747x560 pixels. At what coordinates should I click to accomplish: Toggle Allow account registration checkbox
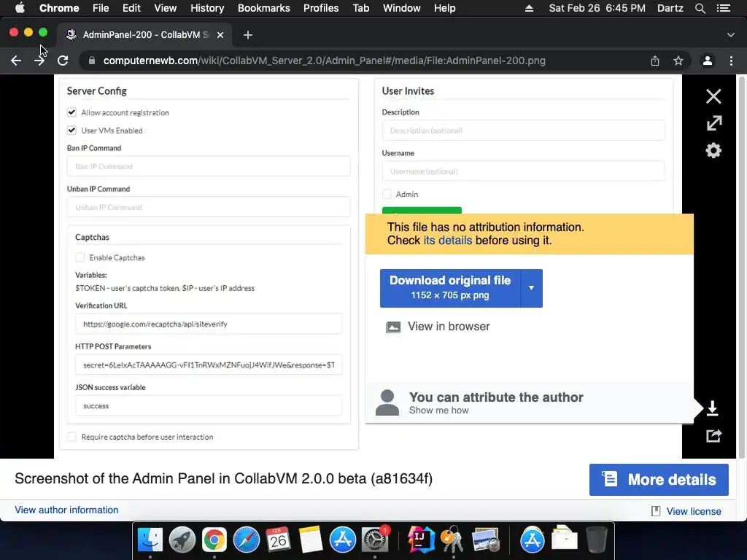click(x=71, y=112)
